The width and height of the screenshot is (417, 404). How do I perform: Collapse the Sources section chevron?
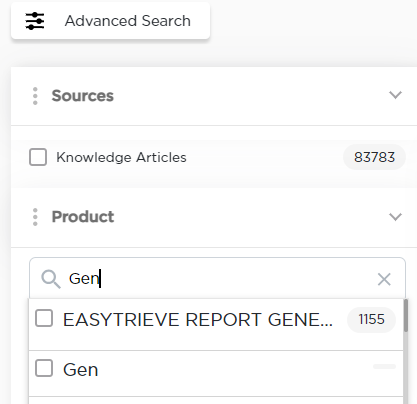[x=395, y=95]
